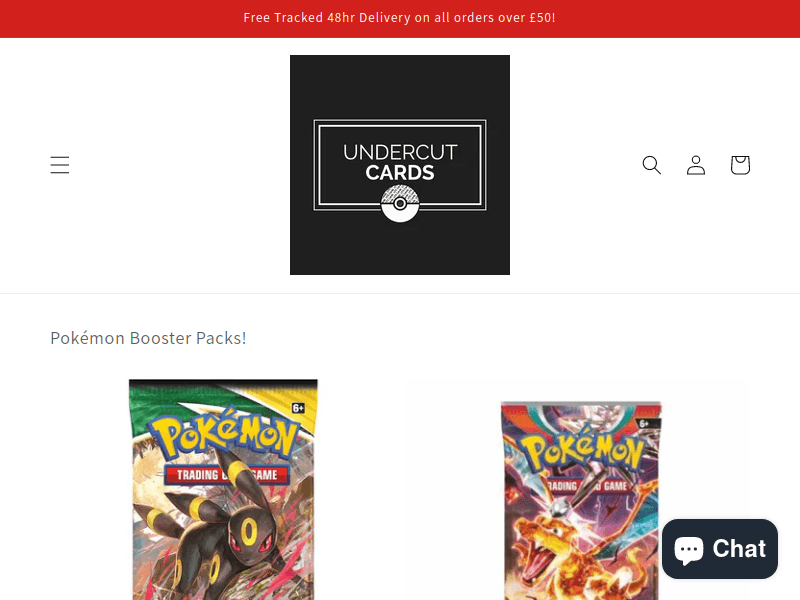The height and width of the screenshot is (600, 800).
Task: Click the Trading Card Game label on Umbreon pack
Action: [x=227, y=474]
